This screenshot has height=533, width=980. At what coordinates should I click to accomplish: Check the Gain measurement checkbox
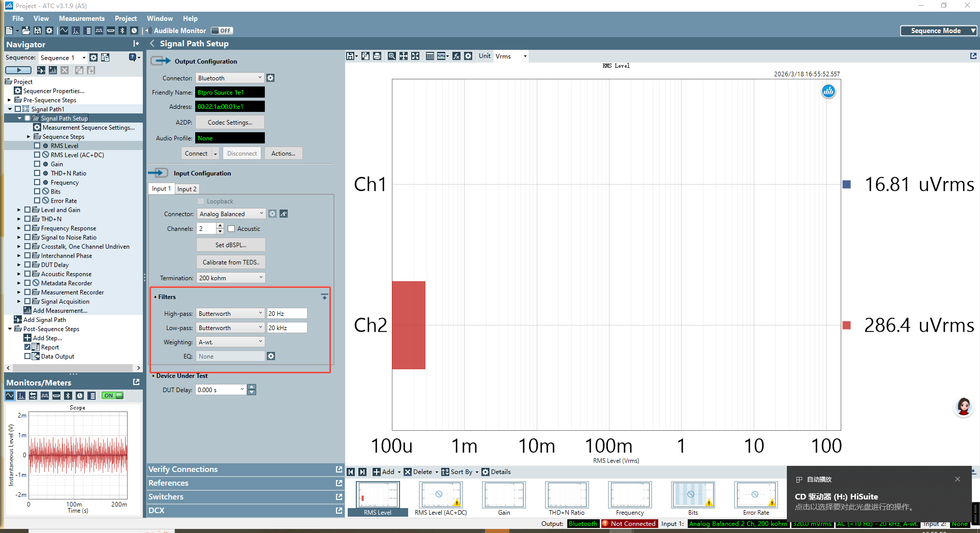coord(37,164)
